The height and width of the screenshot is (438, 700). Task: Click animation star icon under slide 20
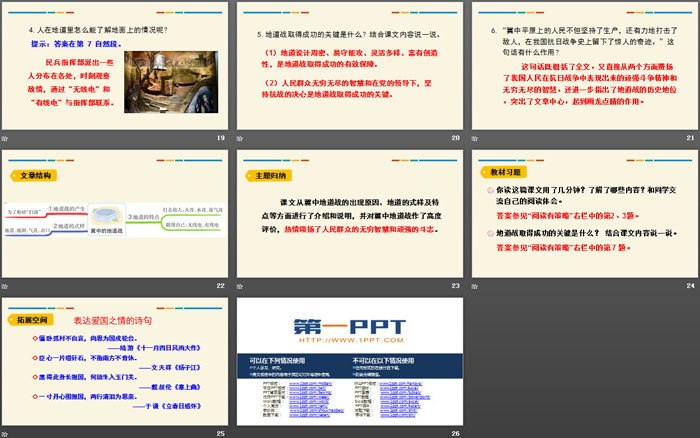tap(240, 138)
